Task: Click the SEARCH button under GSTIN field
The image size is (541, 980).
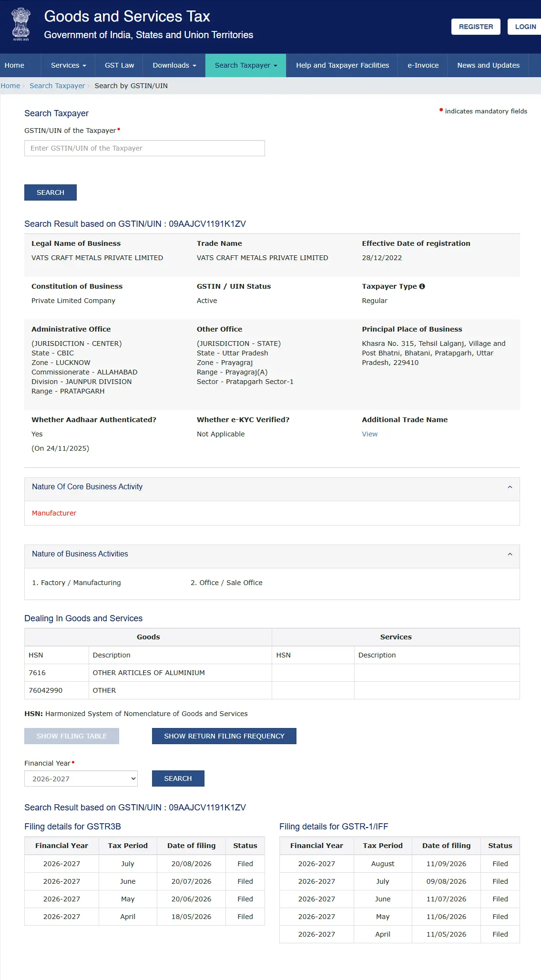Action: click(51, 192)
